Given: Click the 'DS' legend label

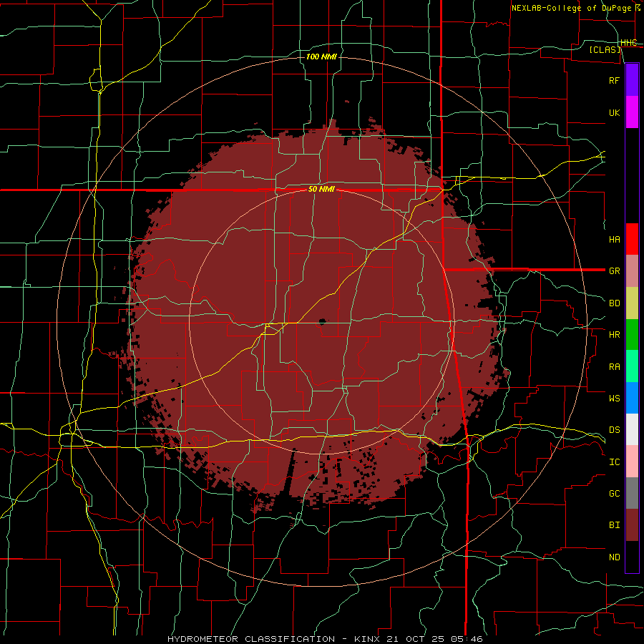Looking at the screenshot, I should (614, 430).
